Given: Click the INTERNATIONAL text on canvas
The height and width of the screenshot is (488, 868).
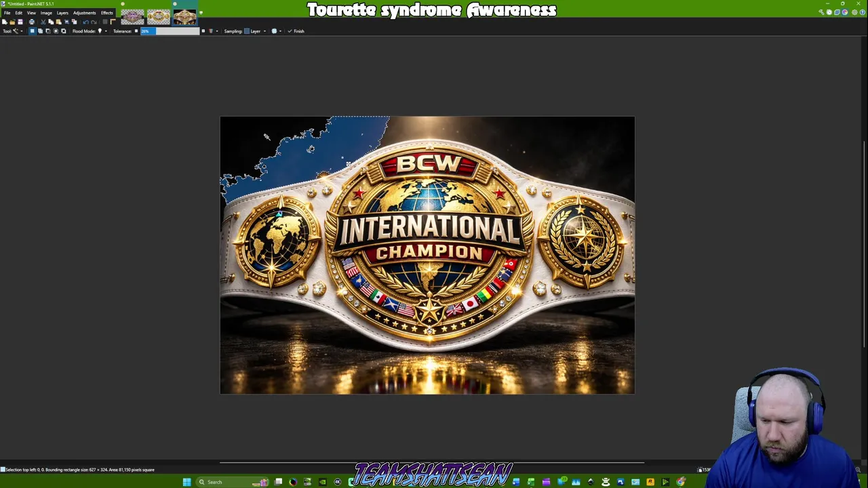Looking at the screenshot, I should (x=429, y=230).
